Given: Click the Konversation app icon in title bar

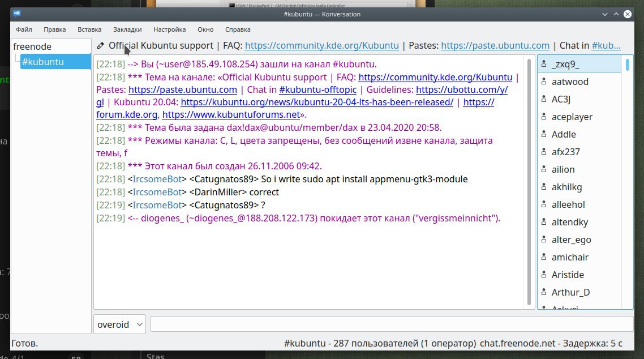Looking at the screenshot, I should pyautogui.click(x=17, y=14).
